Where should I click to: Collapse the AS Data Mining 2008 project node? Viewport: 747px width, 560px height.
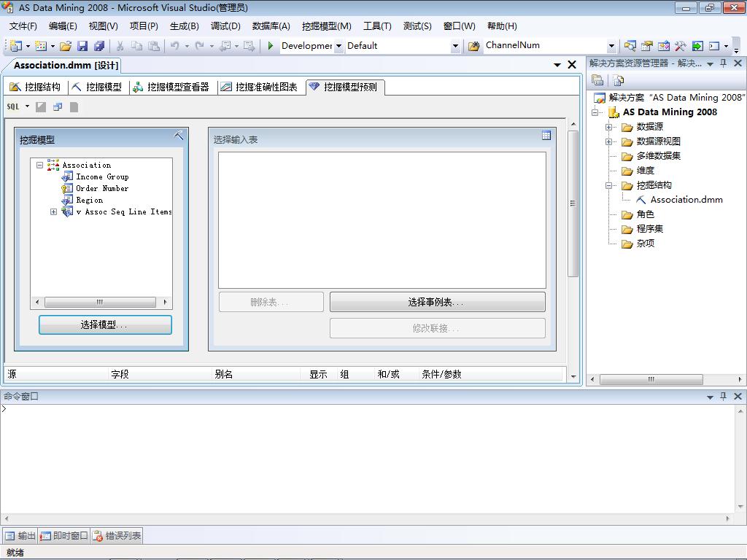595,112
